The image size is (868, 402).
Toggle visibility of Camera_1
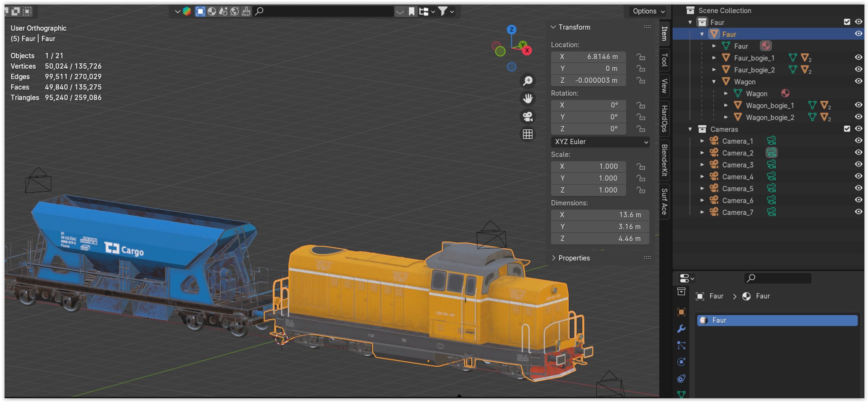point(858,141)
